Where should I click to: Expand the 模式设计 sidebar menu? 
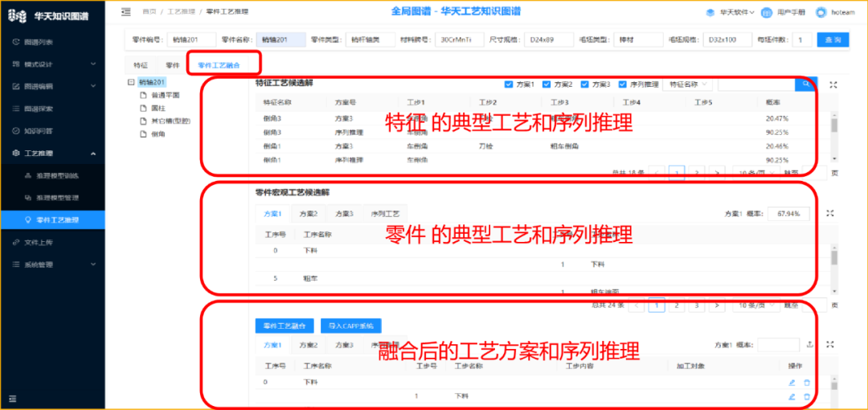pyautogui.click(x=52, y=64)
